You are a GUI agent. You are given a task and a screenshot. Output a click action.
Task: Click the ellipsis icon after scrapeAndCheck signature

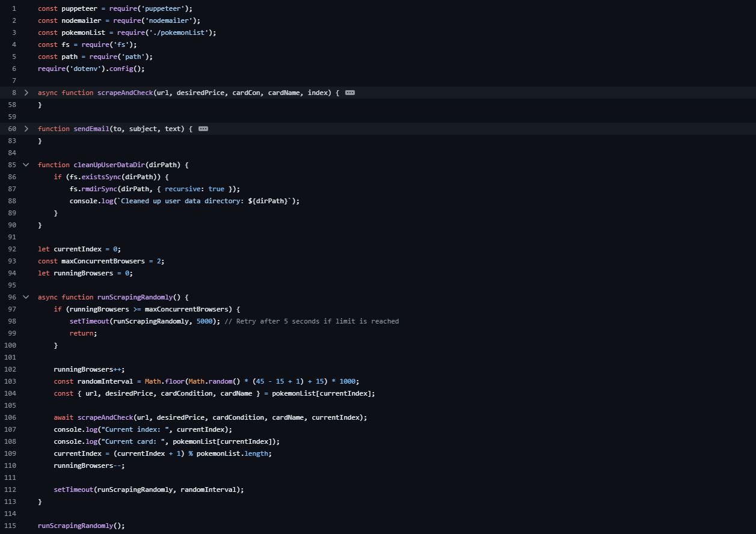(x=350, y=93)
